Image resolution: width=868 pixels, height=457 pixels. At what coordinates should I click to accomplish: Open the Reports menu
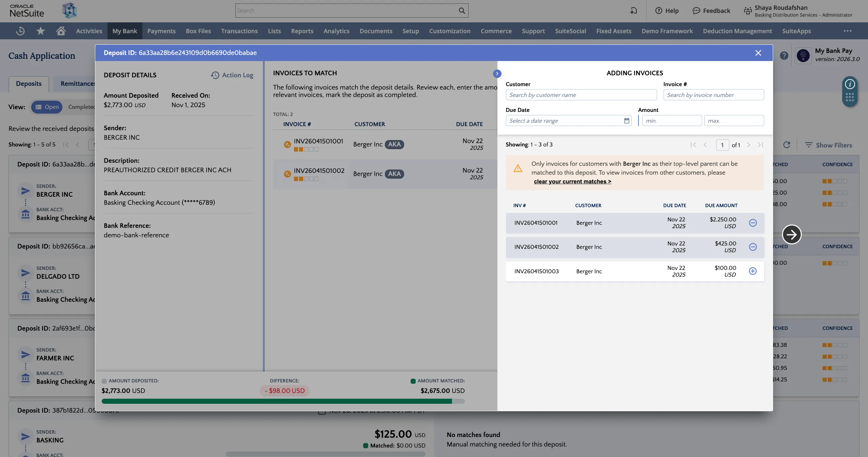tap(302, 31)
